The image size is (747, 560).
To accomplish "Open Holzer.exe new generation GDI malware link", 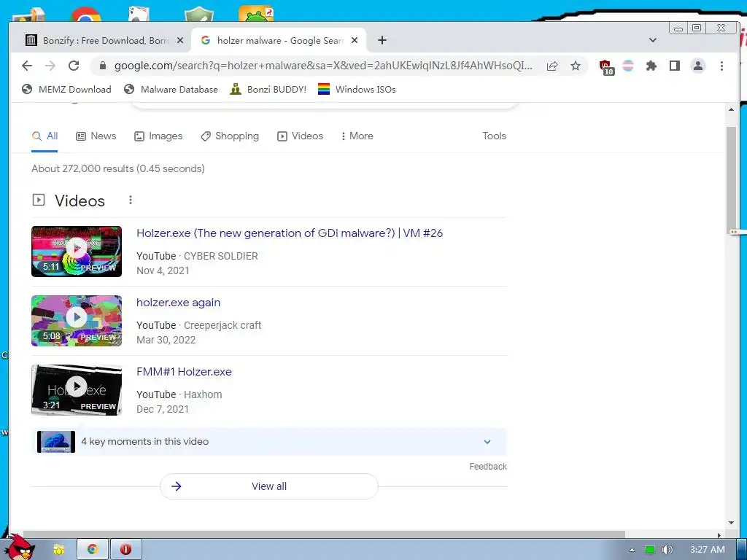I will pyautogui.click(x=290, y=233).
